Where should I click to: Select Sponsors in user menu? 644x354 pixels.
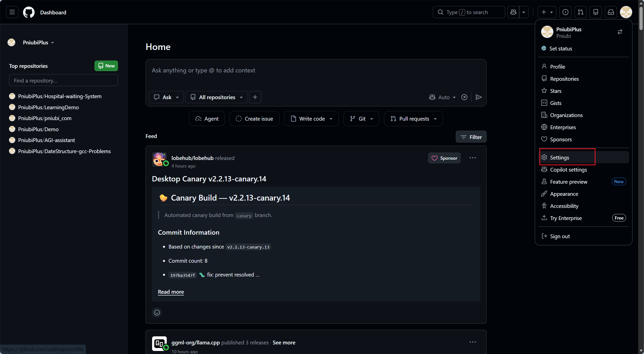(x=584, y=139)
